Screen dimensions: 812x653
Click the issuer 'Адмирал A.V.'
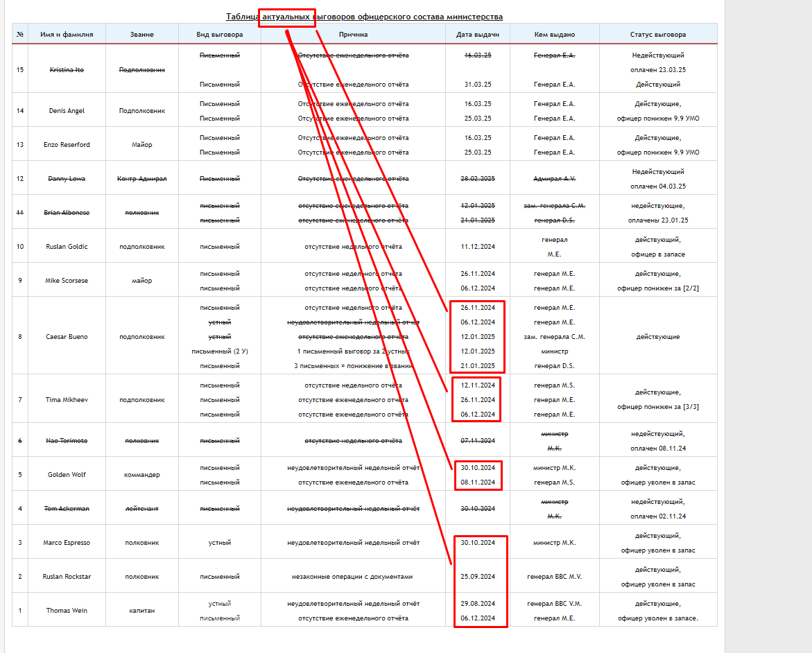pyautogui.click(x=555, y=179)
